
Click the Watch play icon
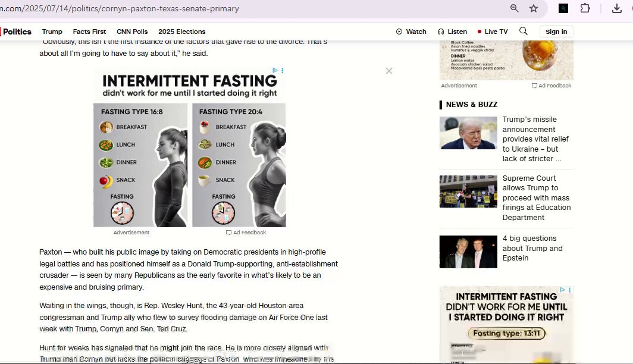(x=399, y=32)
